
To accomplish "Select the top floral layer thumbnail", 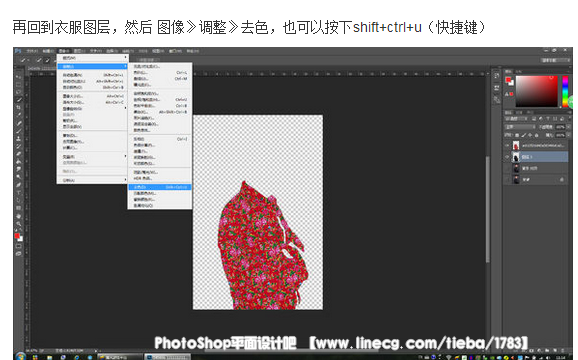I will tap(516, 146).
